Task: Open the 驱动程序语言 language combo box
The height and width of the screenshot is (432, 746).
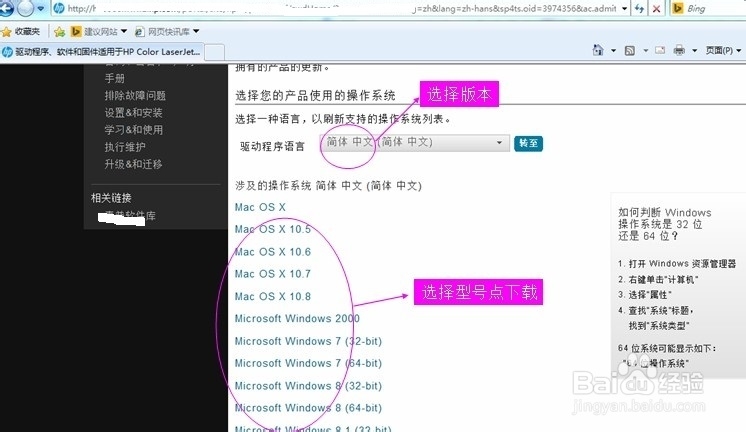Action: (414, 143)
